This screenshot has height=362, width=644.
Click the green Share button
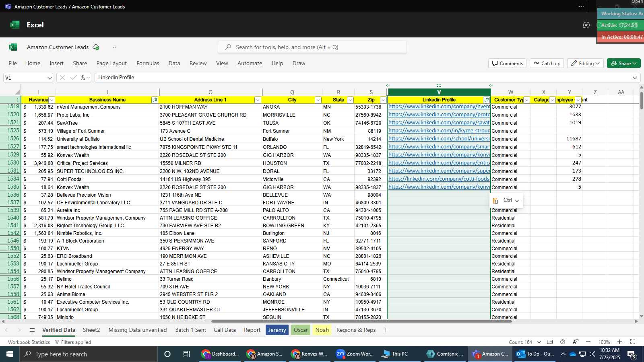pyautogui.click(x=623, y=63)
